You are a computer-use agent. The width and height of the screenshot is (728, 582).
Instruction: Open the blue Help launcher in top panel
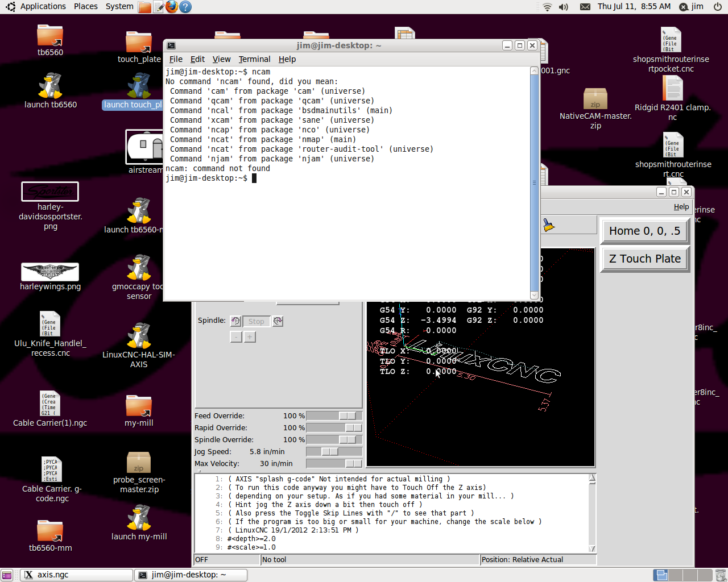click(x=185, y=7)
